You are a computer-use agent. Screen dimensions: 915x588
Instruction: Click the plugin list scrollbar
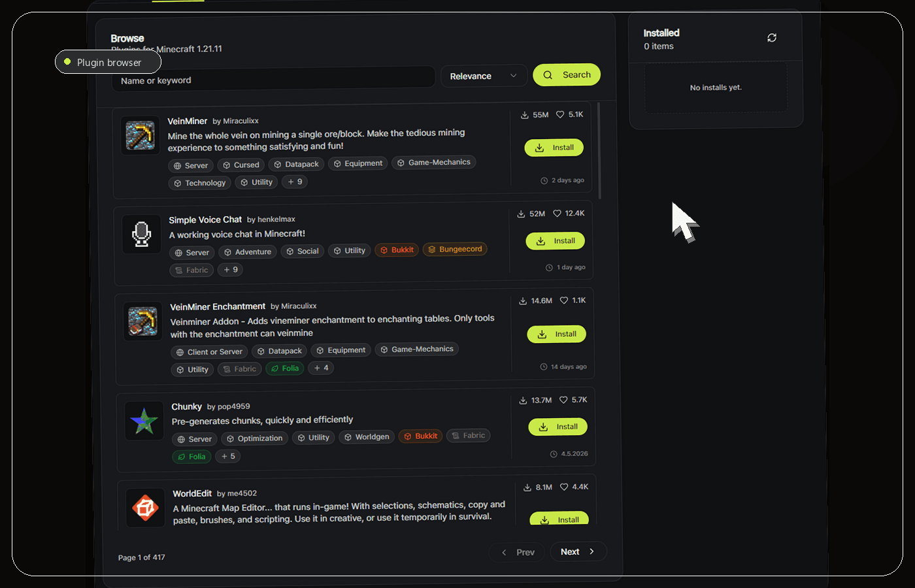pyautogui.click(x=599, y=151)
